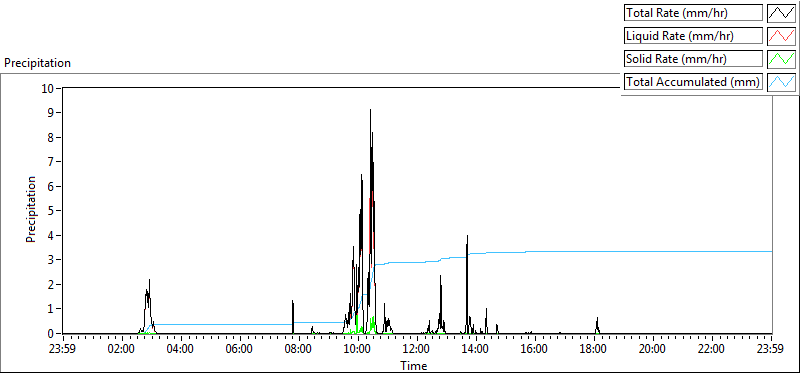
Task: Click the vertical 'Precipitation' y-axis label
Action: [31, 209]
